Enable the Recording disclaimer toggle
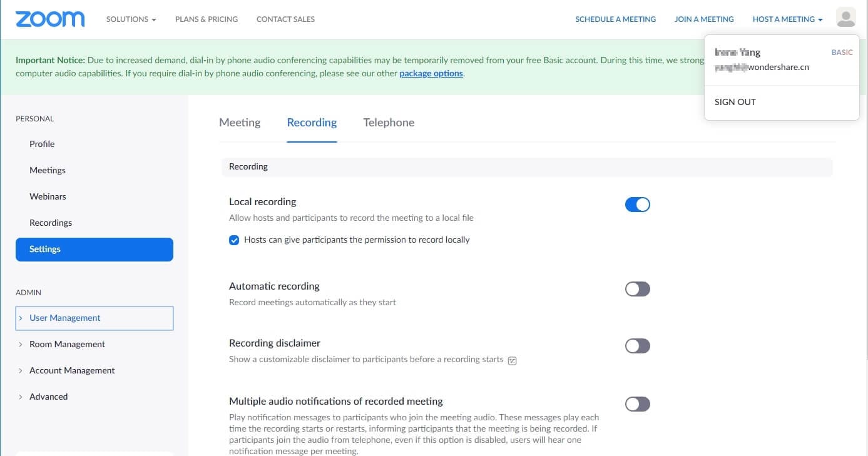The width and height of the screenshot is (868, 456). pos(637,346)
